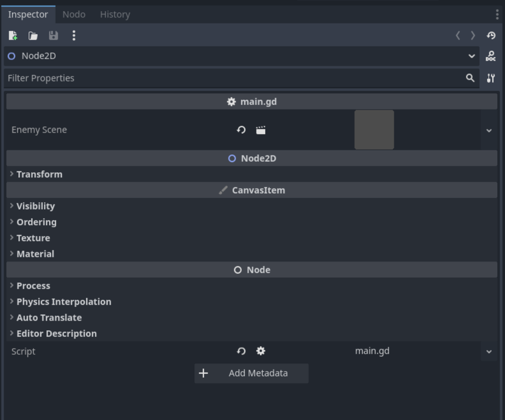Go to next edited object in history
This screenshot has width=505, height=420.
[473, 36]
